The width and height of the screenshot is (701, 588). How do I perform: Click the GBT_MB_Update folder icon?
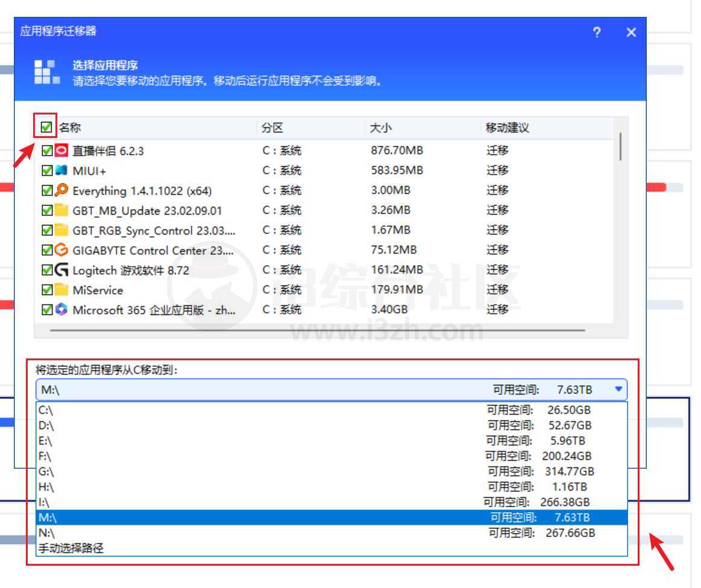(x=61, y=210)
